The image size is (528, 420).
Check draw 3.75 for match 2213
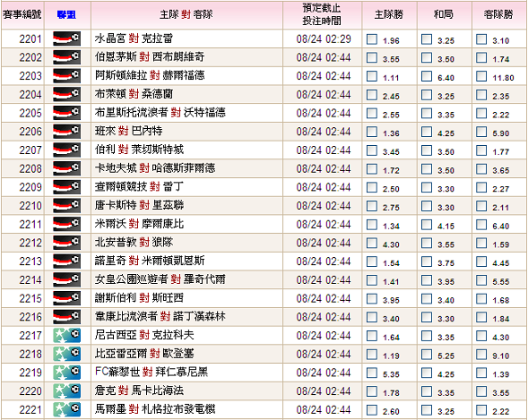point(427,261)
